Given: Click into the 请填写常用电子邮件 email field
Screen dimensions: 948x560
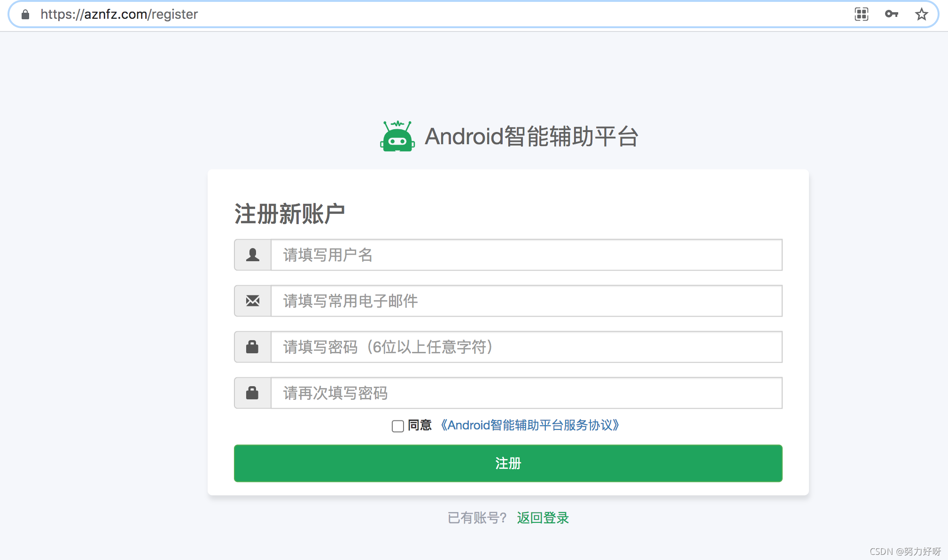Looking at the screenshot, I should [526, 301].
